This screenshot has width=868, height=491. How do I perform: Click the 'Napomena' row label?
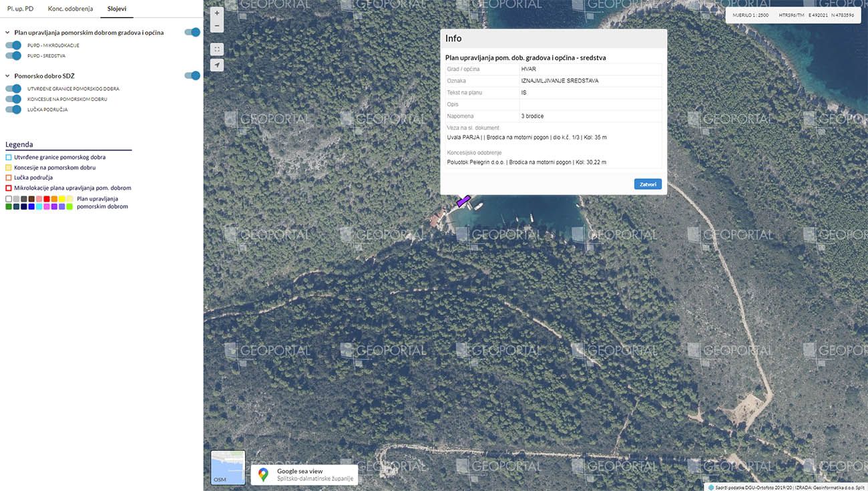click(x=460, y=116)
